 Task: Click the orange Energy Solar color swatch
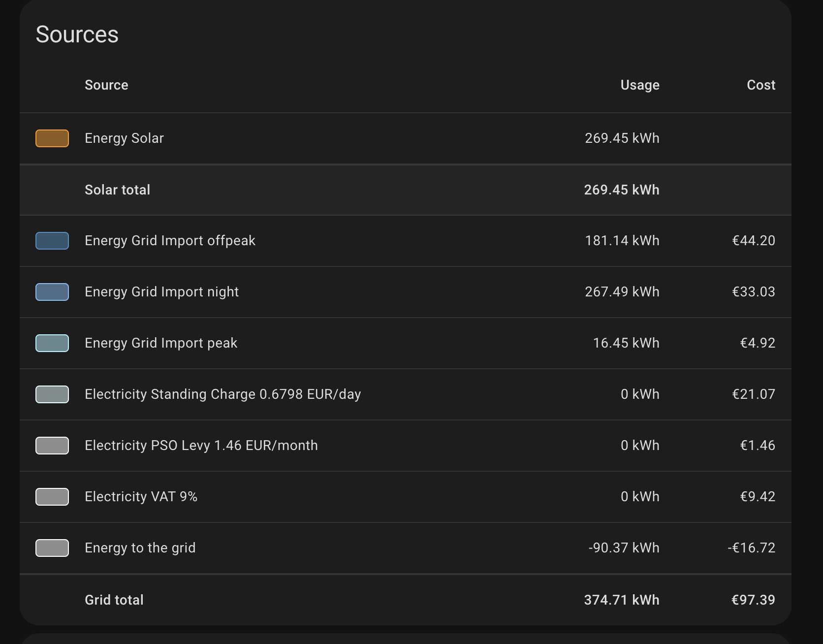[52, 138]
